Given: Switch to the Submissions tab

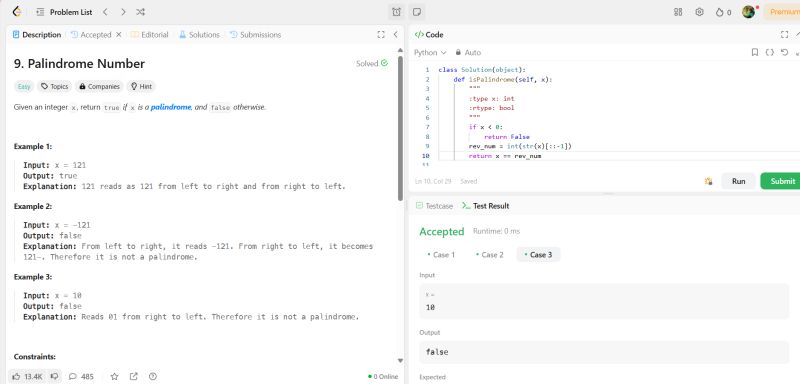Looking at the screenshot, I should 256,35.
